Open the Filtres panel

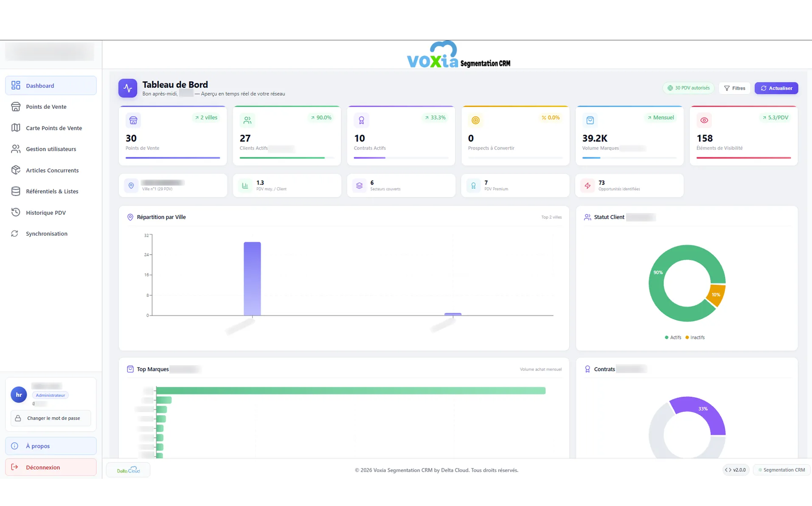pos(734,88)
